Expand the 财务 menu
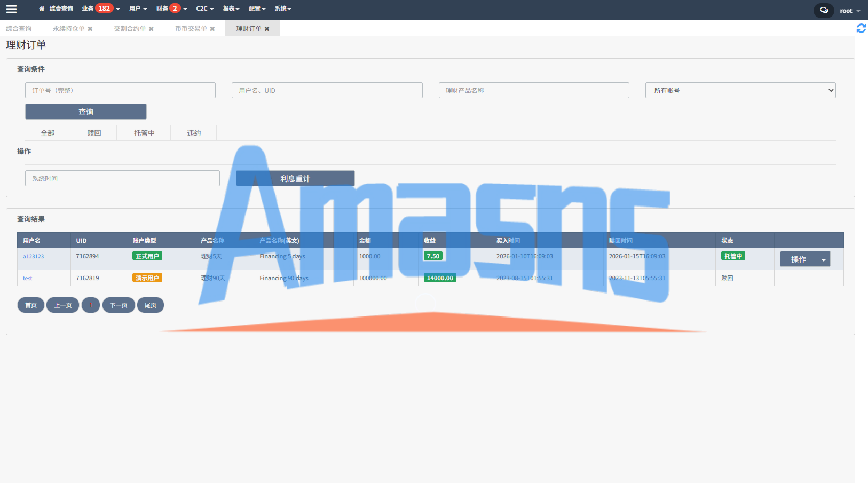The width and height of the screenshot is (868, 483). pyautogui.click(x=171, y=9)
